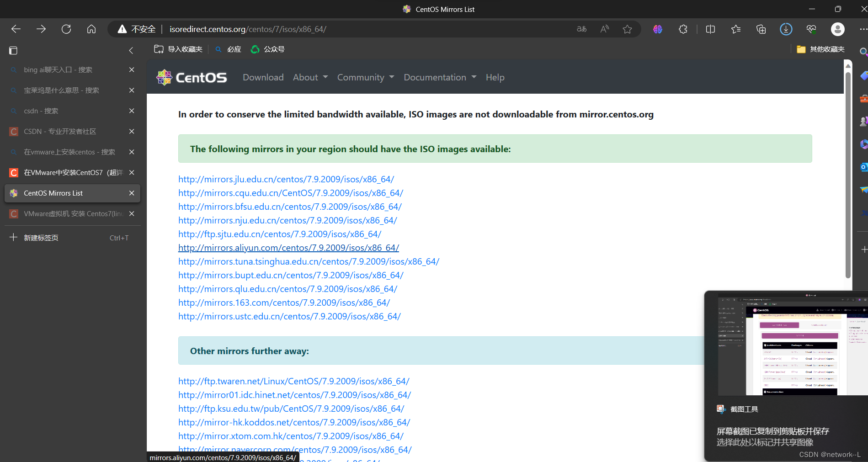Collapse the vertical tabs pane
Screen dimensions: 868x462
point(131,50)
